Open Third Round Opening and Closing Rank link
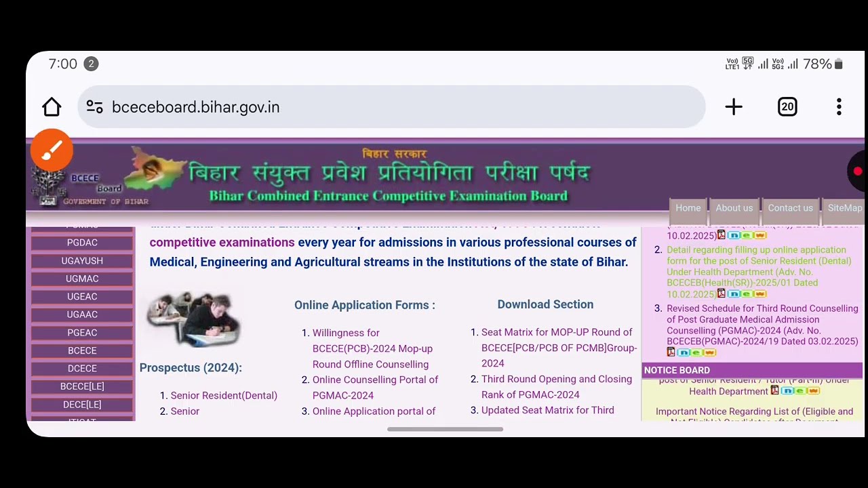The width and height of the screenshot is (868, 488). pyautogui.click(x=557, y=386)
